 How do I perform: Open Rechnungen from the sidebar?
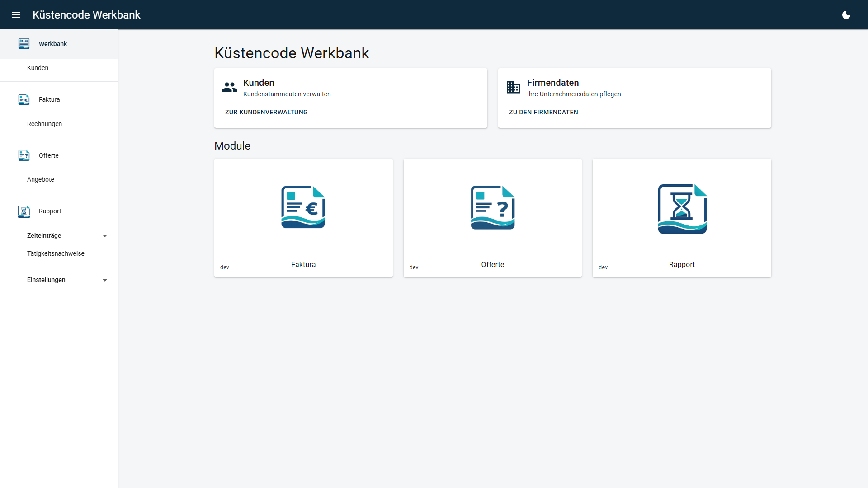click(44, 123)
